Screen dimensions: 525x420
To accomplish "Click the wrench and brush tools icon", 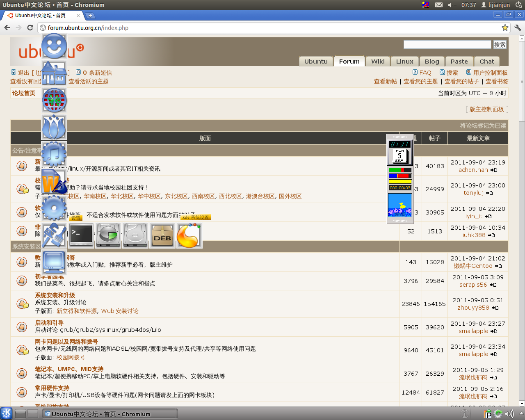I will coord(54,235).
